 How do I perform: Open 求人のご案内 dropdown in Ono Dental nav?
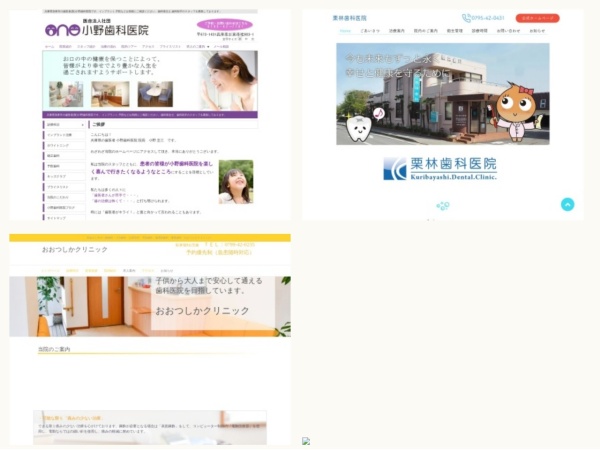tap(197, 46)
